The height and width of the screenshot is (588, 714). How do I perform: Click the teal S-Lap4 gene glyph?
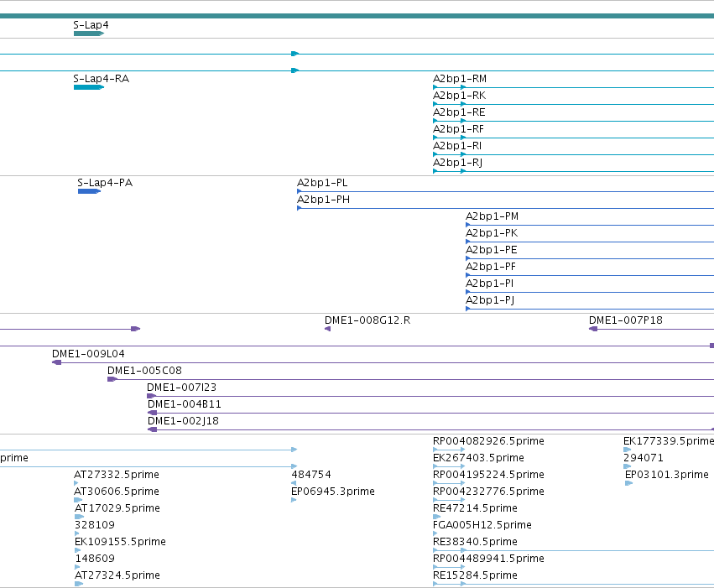(89, 34)
